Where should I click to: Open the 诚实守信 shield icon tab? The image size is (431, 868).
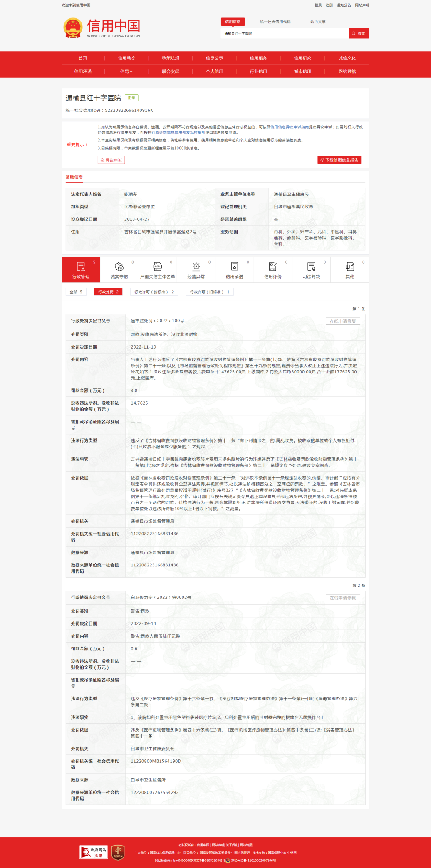pos(119,270)
